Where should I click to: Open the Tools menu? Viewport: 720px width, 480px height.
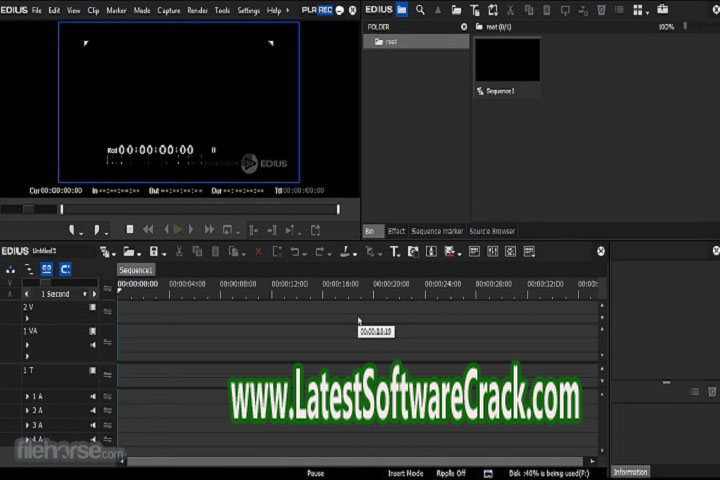pyautogui.click(x=222, y=10)
